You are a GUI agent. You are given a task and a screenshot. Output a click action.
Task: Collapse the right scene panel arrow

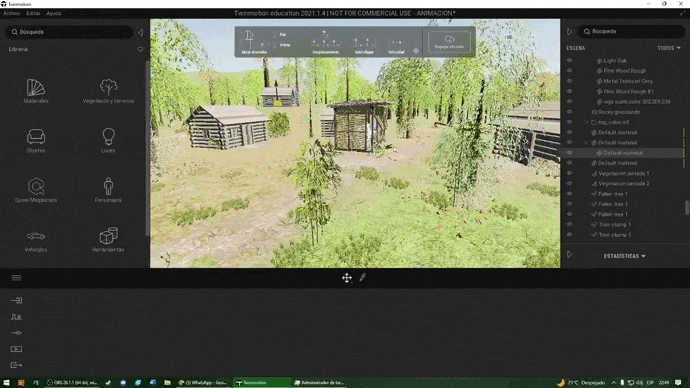point(569,32)
